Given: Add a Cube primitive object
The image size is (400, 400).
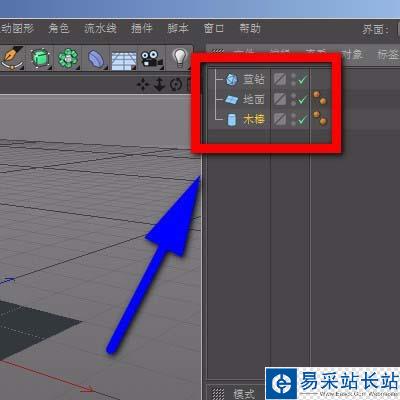Looking at the screenshot, I should click(x=41, y=58).
